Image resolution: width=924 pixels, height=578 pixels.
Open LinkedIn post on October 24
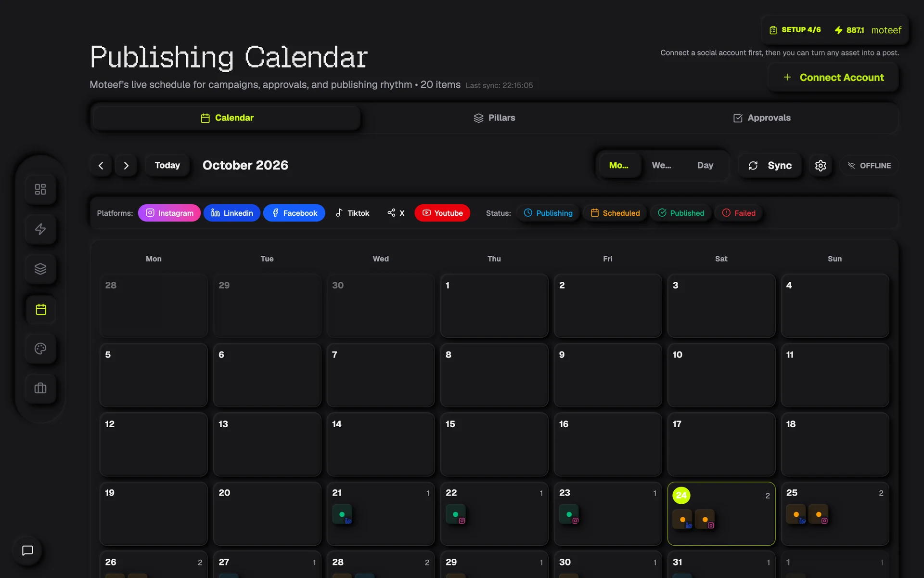click(682, 519)
